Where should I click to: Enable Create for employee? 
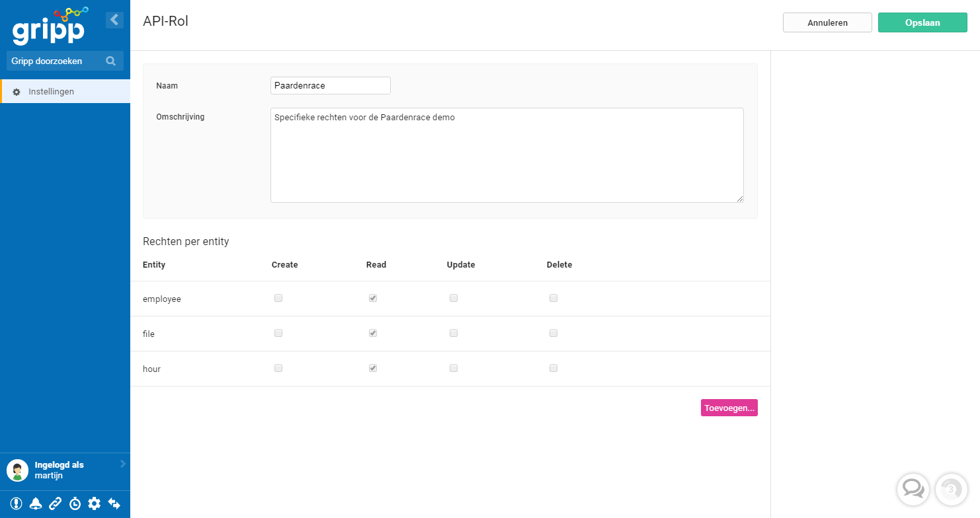point(278,298)
